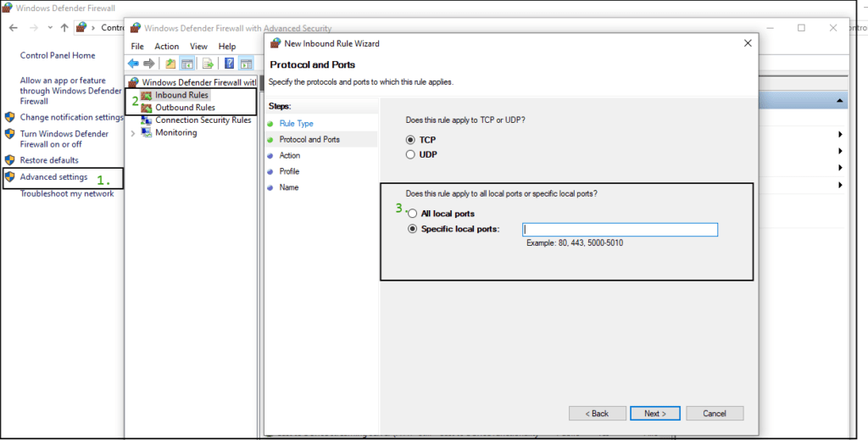Click the Control Panel forward arrow
Screen dimensions: 868x440
pyautogui.click(x=33, y=27)
